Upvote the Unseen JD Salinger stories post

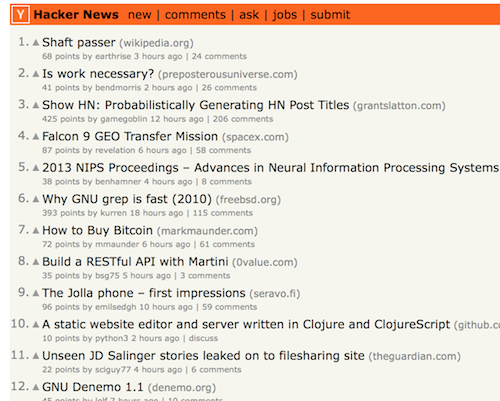(36, 356)
